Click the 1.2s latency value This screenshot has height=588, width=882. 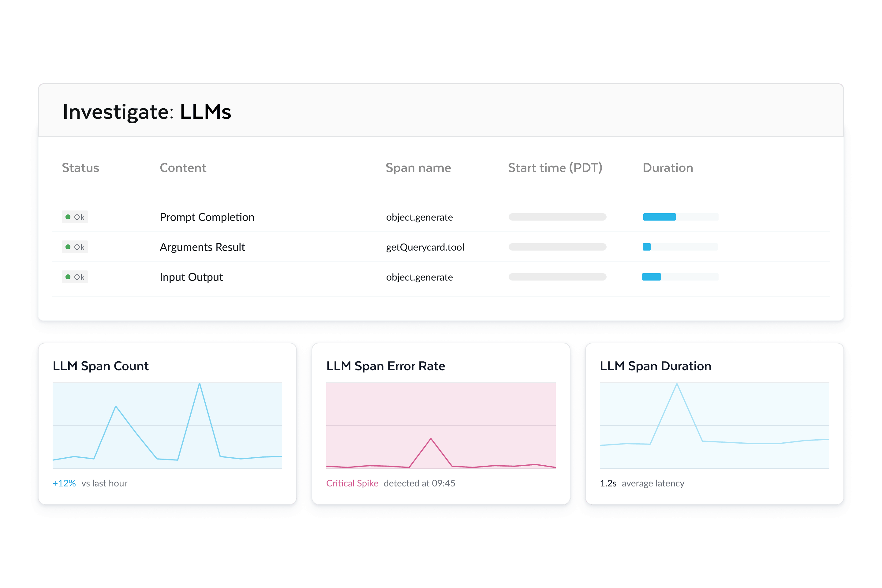(x=608, y=483)
